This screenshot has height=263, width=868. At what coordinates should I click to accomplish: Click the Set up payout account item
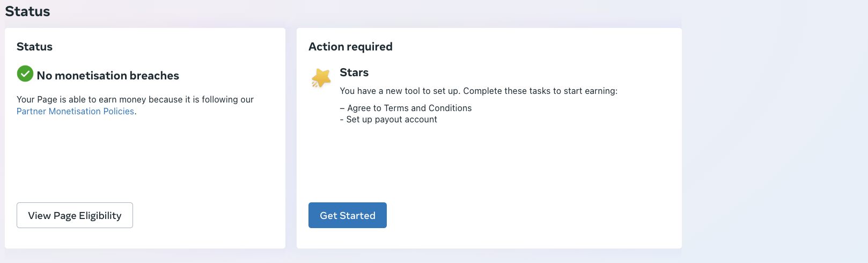point(388,119)
